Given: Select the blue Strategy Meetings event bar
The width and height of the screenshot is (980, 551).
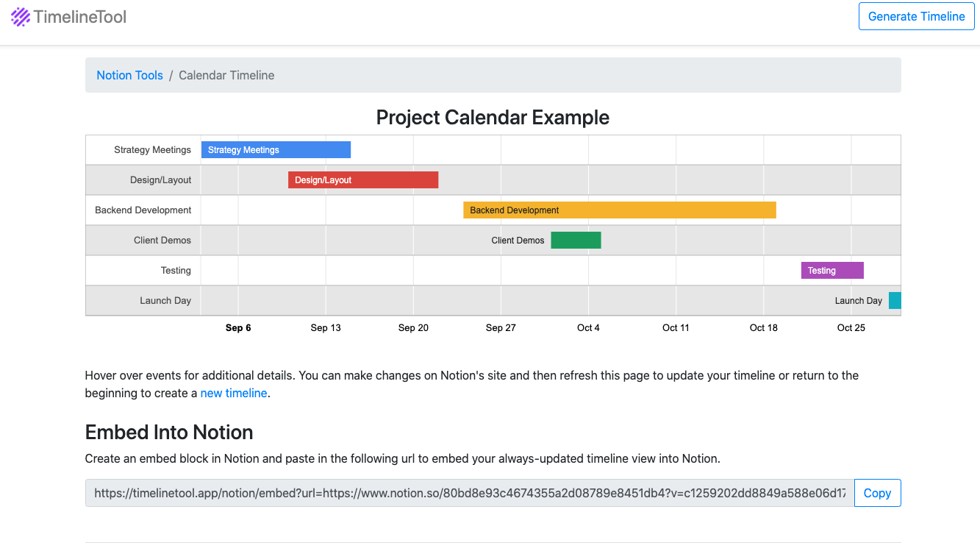Looking at the screenshot, I should pyautogui.click(x=276, y=149).
